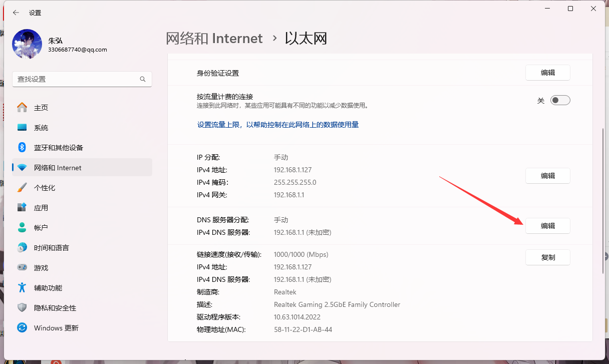Select the 帐户 account icon
This screenshot has width=609, height=364.
coord(22,228)
